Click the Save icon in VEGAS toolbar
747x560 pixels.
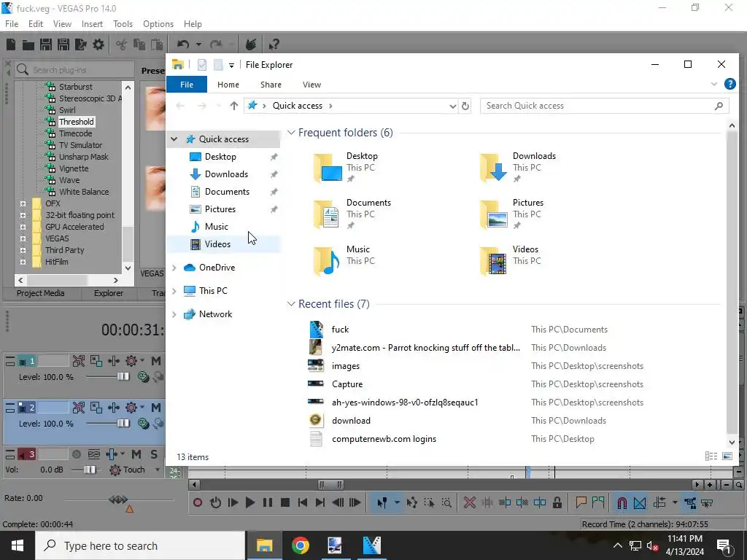[x=46, y=44]
